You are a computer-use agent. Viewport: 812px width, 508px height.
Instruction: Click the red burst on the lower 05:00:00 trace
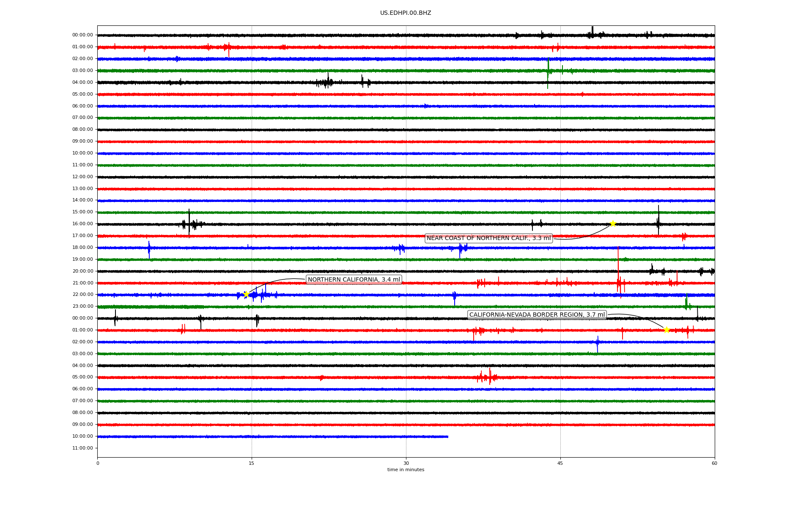pyautogui.click(x=487, y=376)
